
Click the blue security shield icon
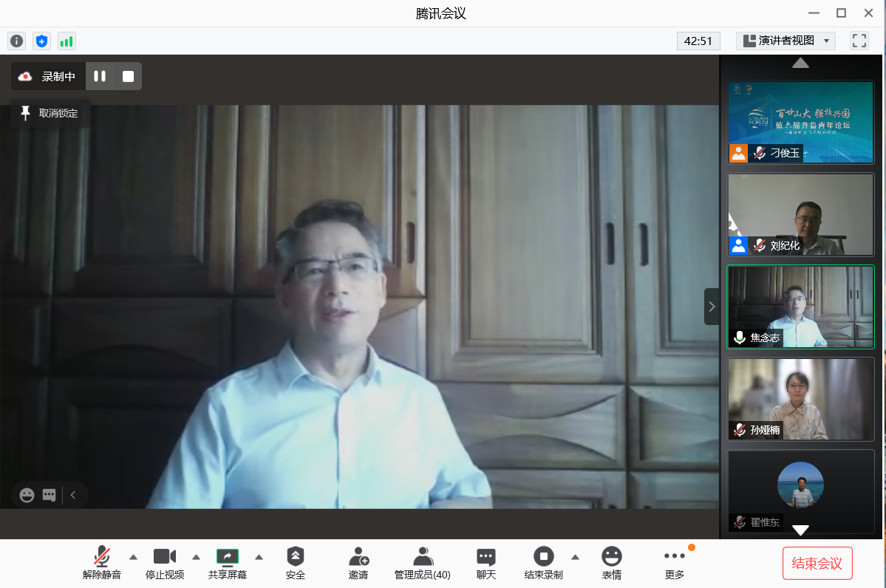click(41, 41)
